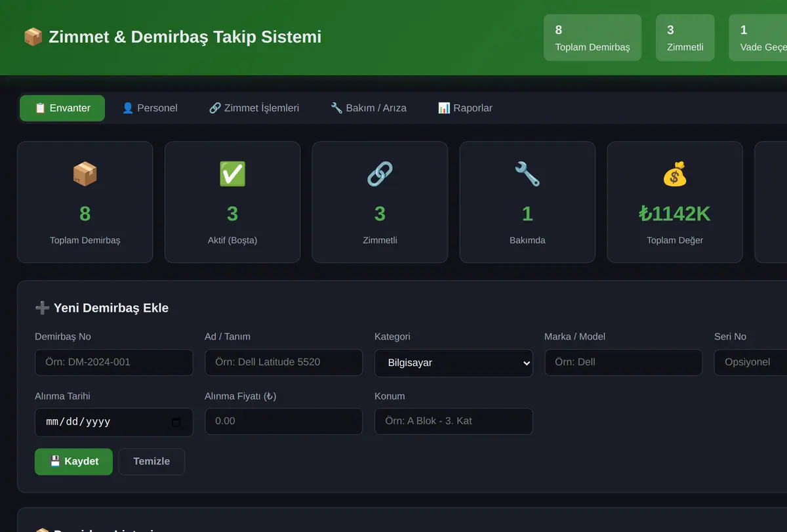Go to the Zimmet İşlemleri tab

pos(254,108)
